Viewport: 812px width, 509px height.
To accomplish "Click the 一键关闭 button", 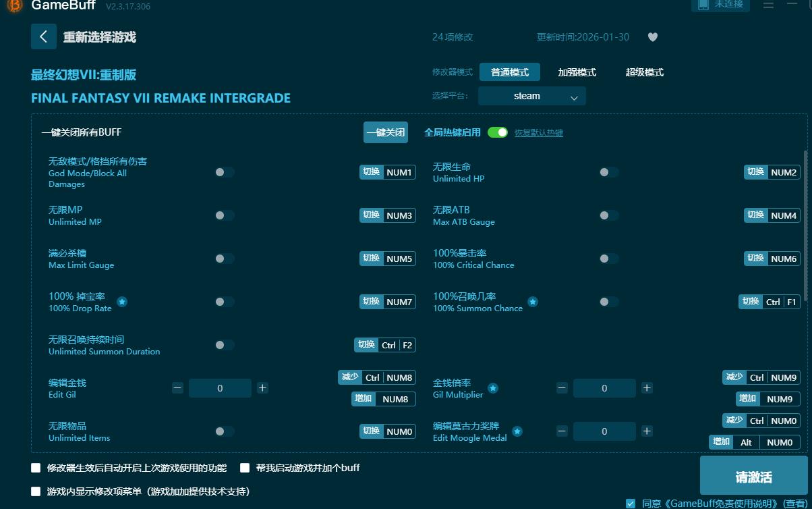I will 386,132.
